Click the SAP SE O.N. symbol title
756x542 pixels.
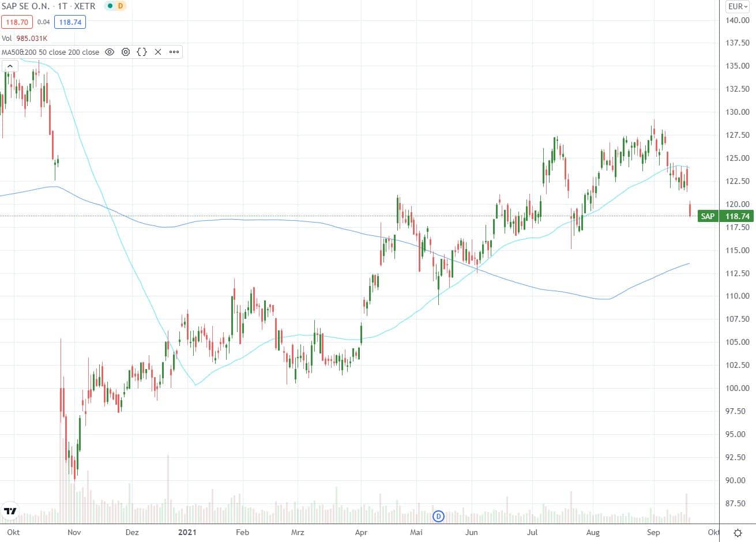[25, 6]
